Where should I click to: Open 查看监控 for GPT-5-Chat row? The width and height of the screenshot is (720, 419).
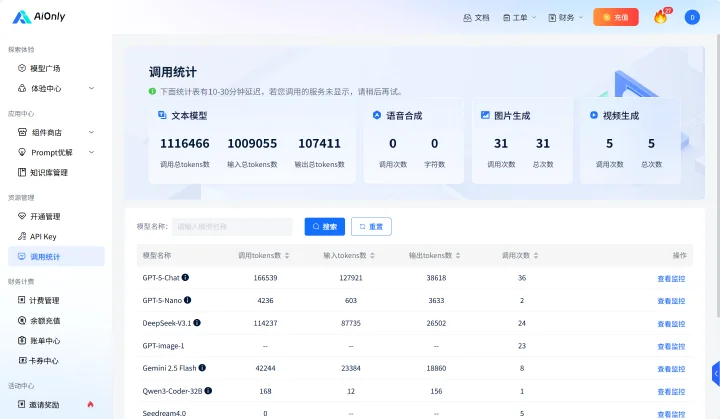tap(671, 278)
